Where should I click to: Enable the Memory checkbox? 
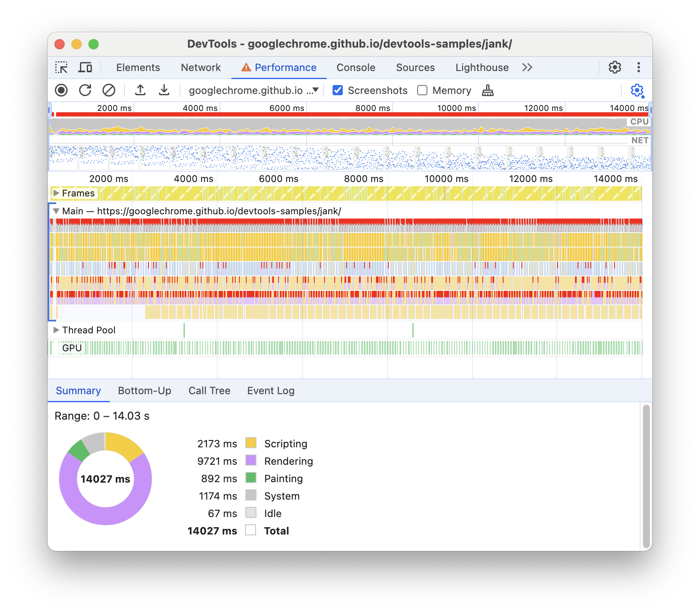[x=422, y=90]
